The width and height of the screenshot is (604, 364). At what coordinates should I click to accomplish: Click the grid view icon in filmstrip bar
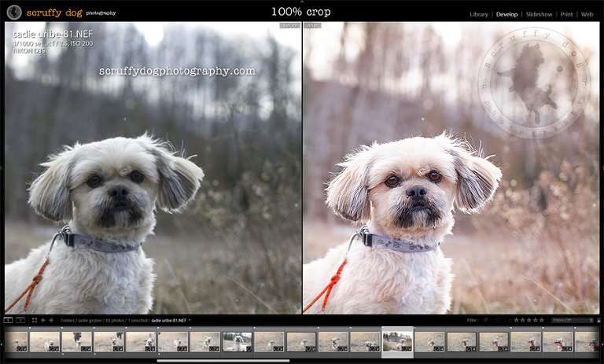coord(33,320)
